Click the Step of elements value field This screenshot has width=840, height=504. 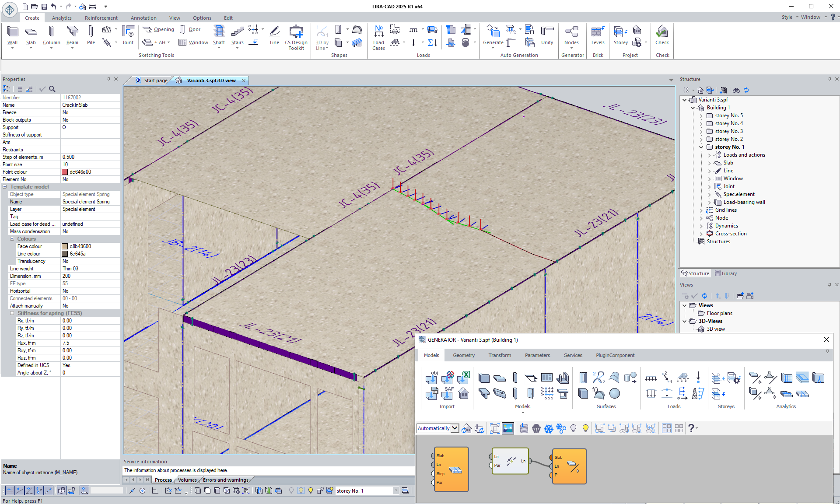pos(90,157)
